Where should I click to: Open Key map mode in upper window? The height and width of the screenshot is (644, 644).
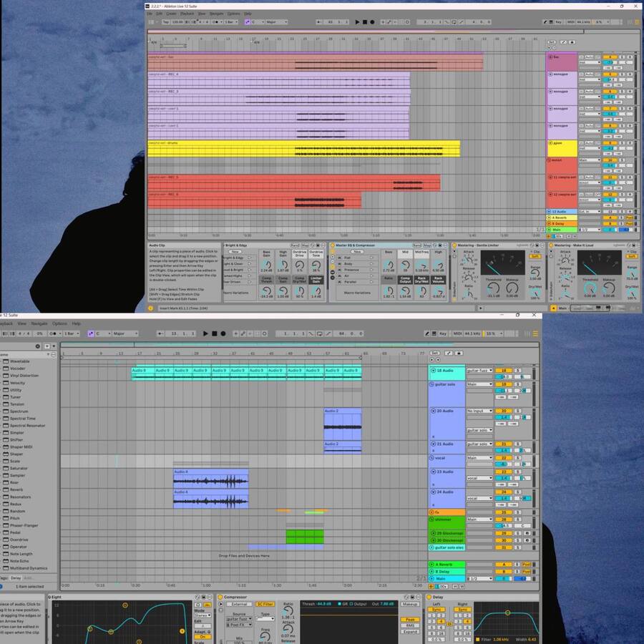pos(558,22)
